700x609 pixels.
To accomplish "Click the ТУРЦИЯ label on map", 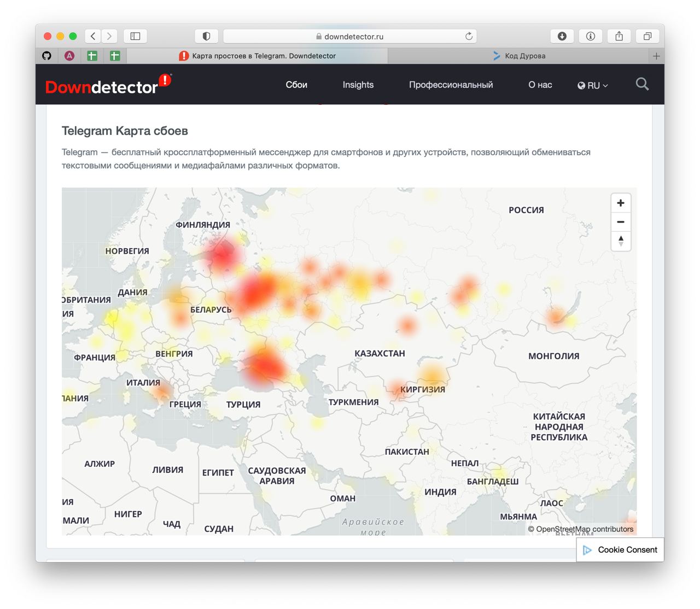I will (243, 405).
